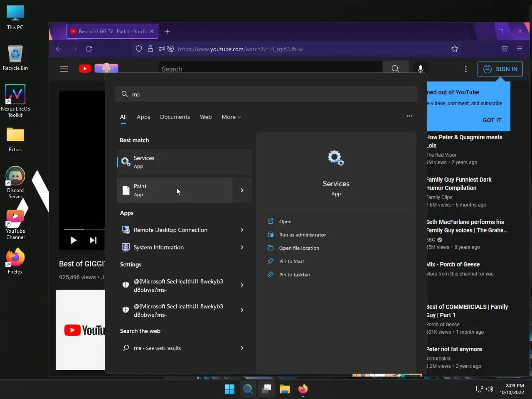This screenshot has height=399, width=532.
Task: Close the Best of GIGGITY tab
Action: (152, 32)
